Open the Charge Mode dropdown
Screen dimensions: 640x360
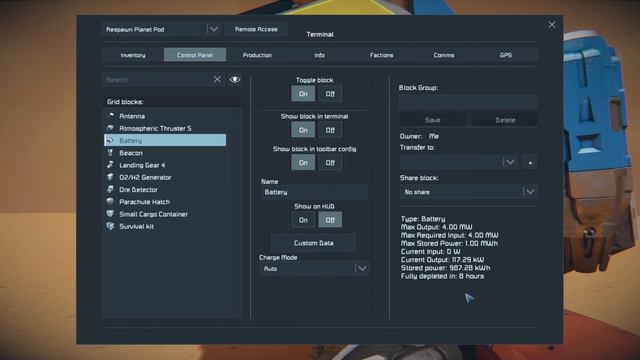pyautogui.click(x=314, y=269)
